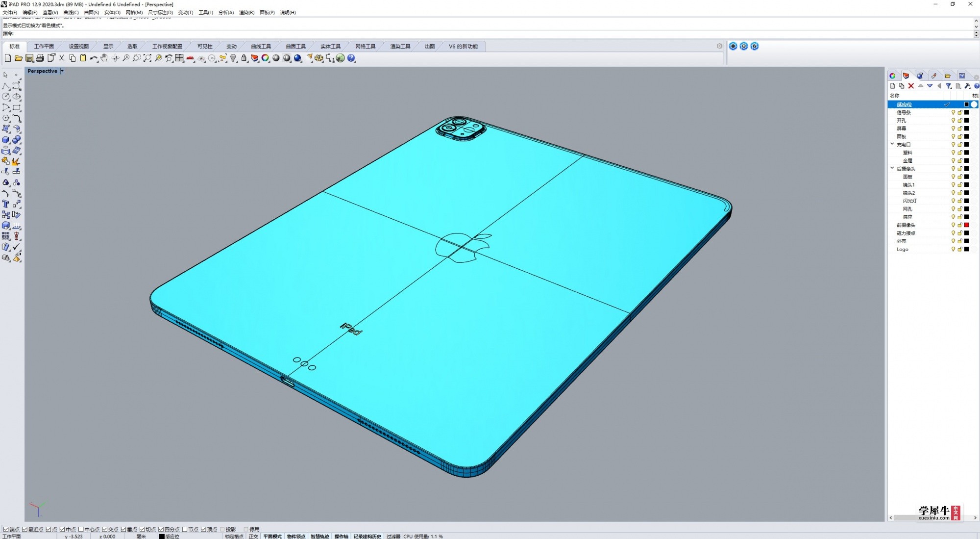980x539 pixels.
Task: Toggle 正交 mode in status bar
Action: [x=253, y=537]
